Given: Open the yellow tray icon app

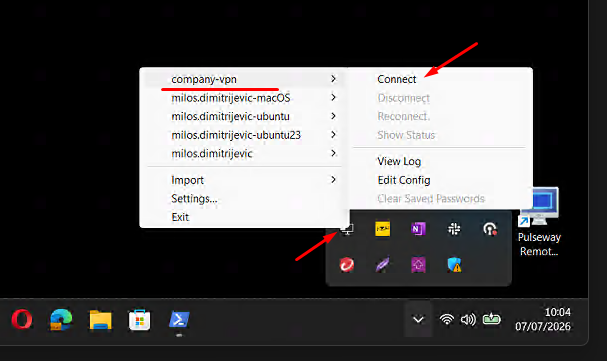Looking at the screenshot, I should 382,229.
